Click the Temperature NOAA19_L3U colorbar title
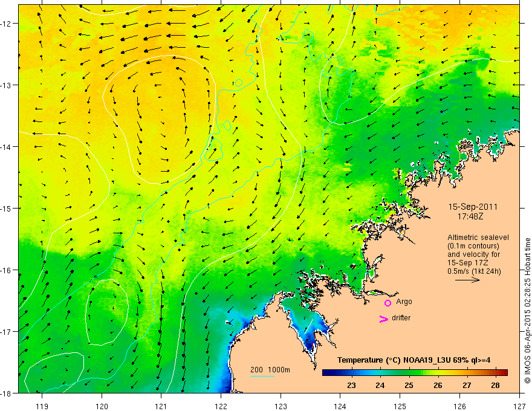 pos(414,360)
